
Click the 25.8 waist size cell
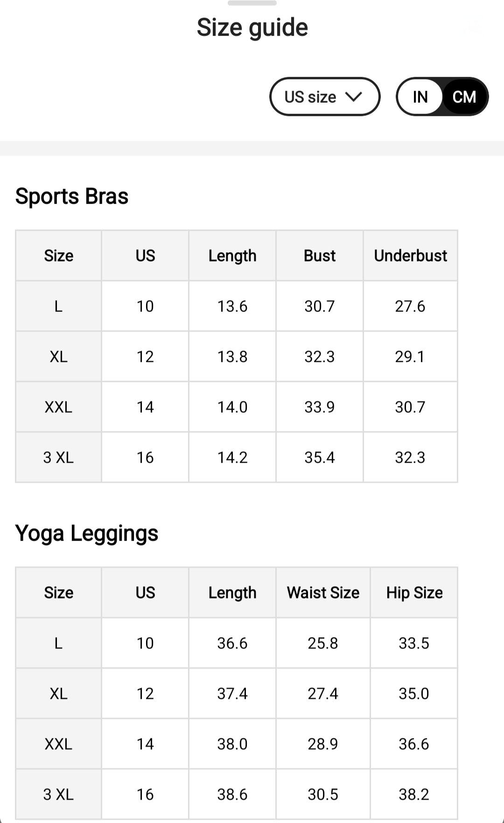tap(323, 643)
